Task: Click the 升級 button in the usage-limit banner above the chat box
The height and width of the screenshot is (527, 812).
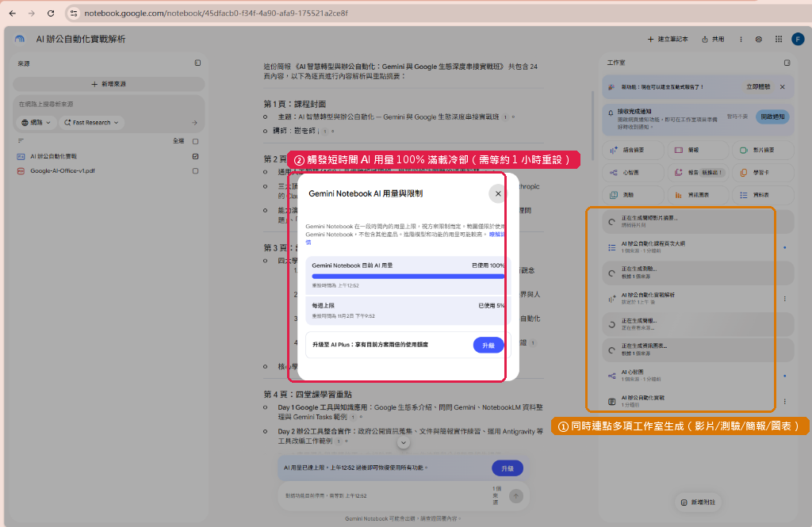Action: [x=507, y=468]
